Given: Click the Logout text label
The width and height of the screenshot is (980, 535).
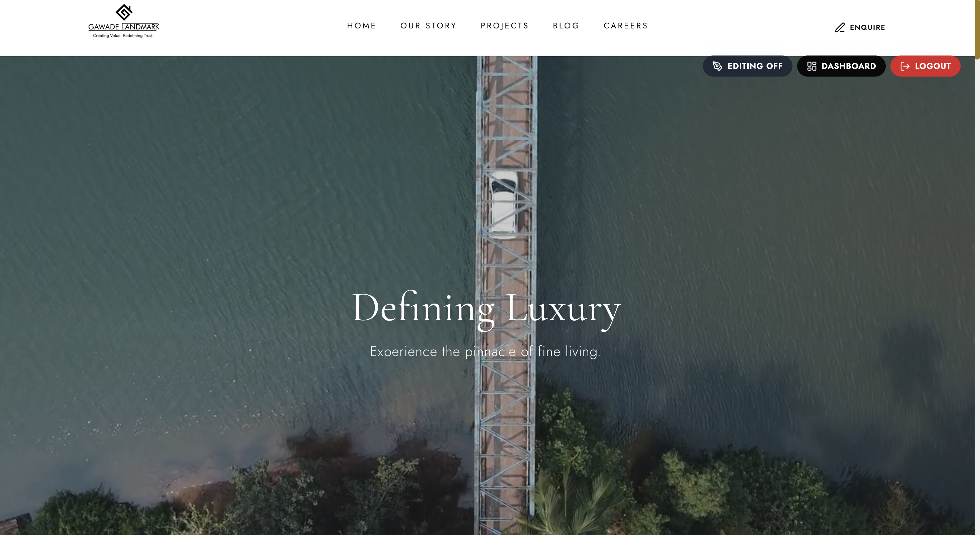Looking at the screenshot, I should click(x=933, y=66).
